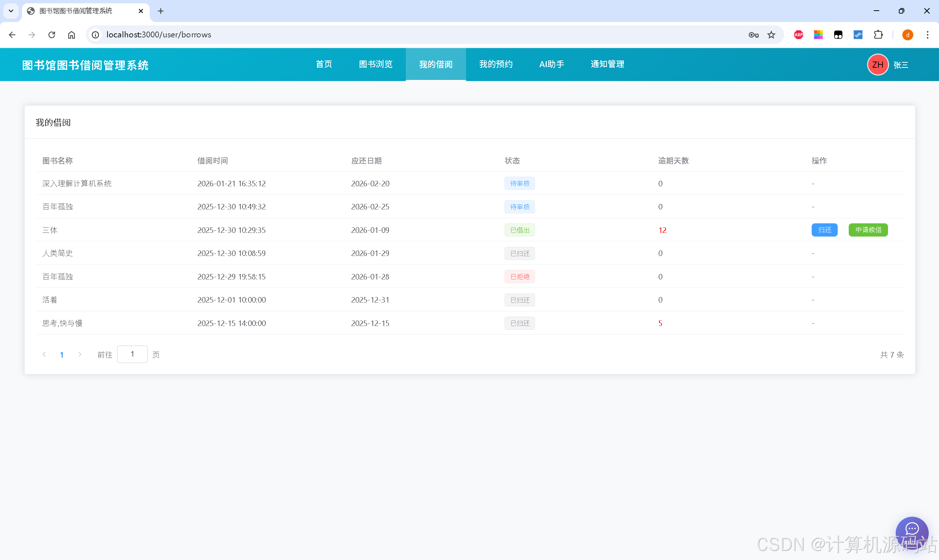View site information icon in address bar
This screenshot has height=560, width=939.
(95, 35)
